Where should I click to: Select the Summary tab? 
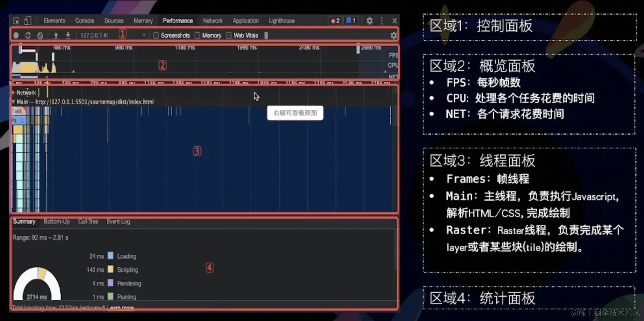click(24, 221)
